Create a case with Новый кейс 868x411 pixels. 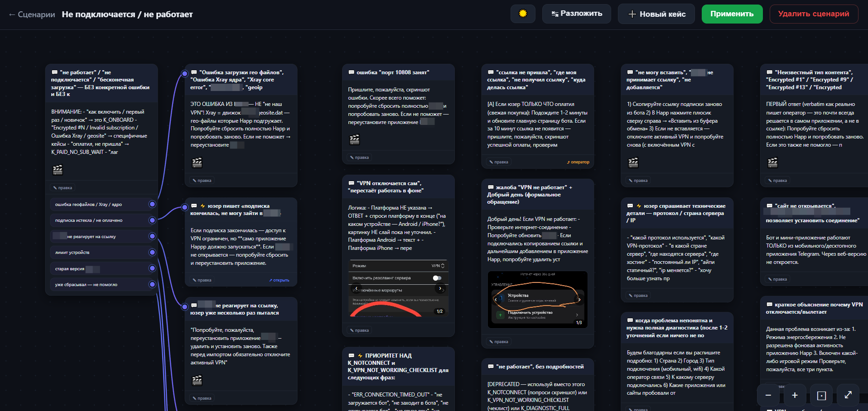[656, 14]
